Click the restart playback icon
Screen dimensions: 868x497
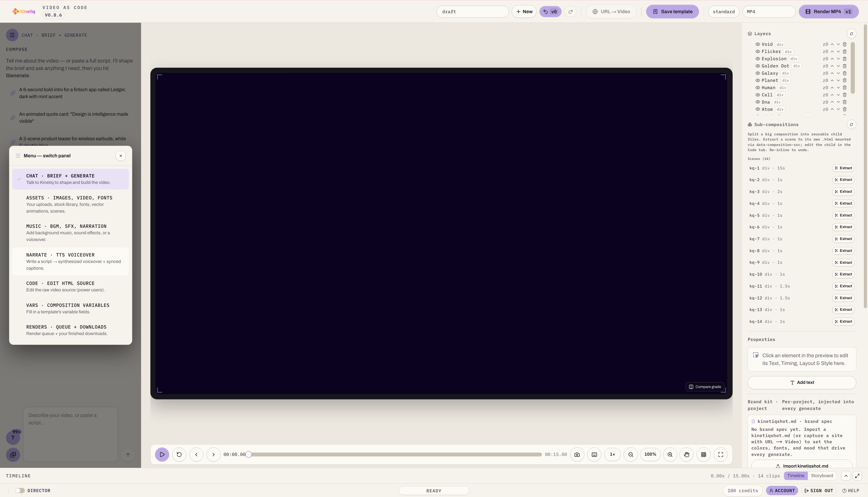pyautogui.click(x=179, y=454)
